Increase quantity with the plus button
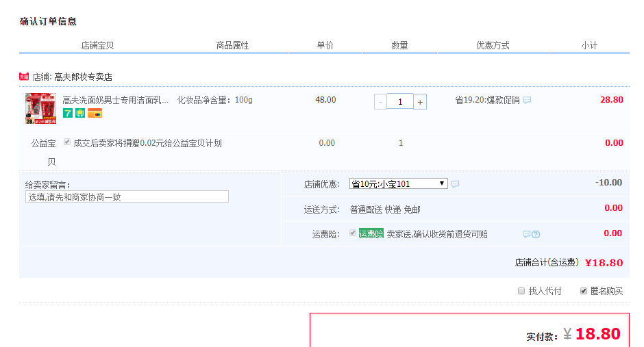The height and width of the screenshot is (347, 644). coord(420,102)
